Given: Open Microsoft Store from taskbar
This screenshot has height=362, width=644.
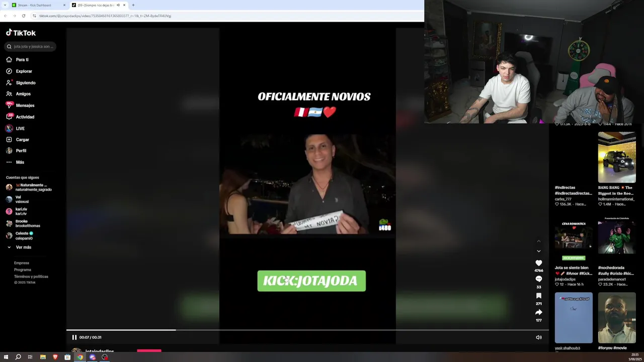Looking at the screenshot, I should coord(67,357).
